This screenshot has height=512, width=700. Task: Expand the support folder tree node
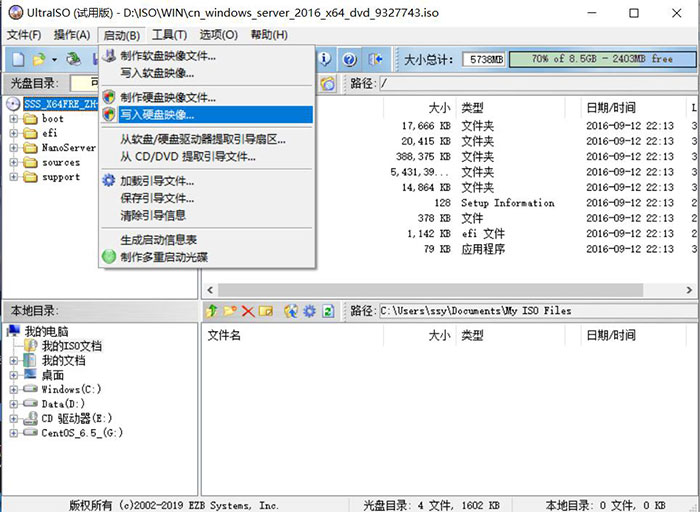[13, 177]
